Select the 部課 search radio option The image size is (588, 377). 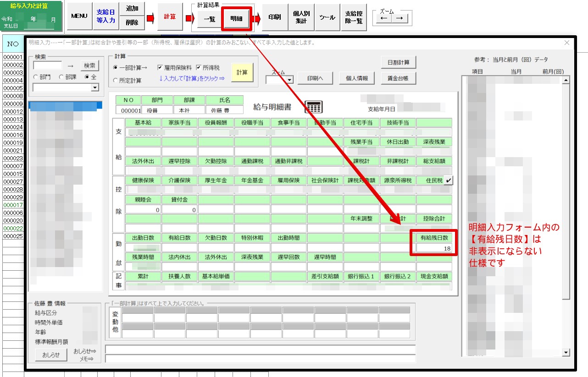(61, 77)
